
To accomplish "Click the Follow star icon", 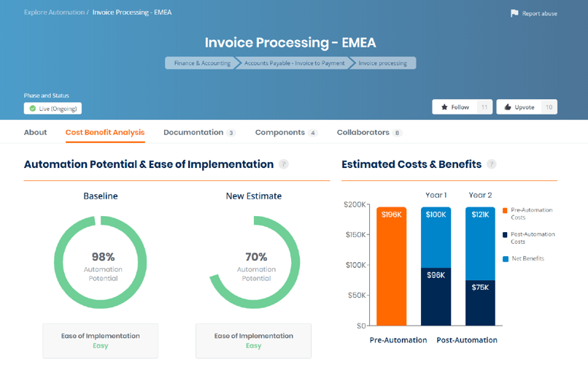I will point(444,107).
